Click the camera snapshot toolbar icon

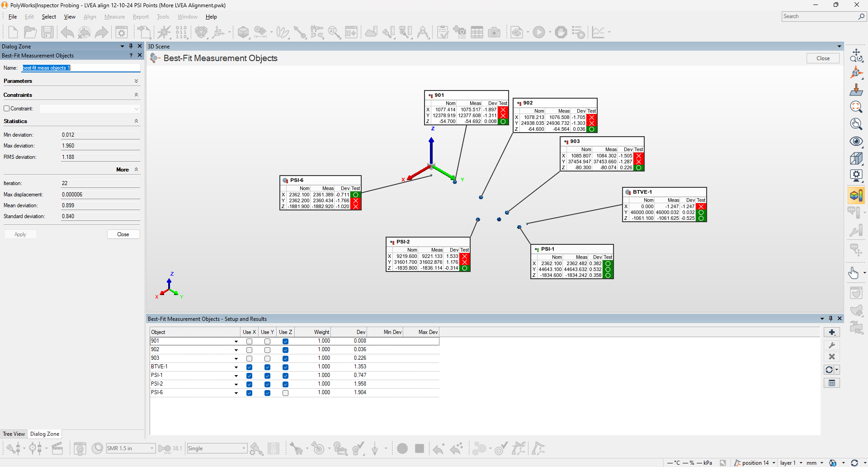[x=494, y=32]
